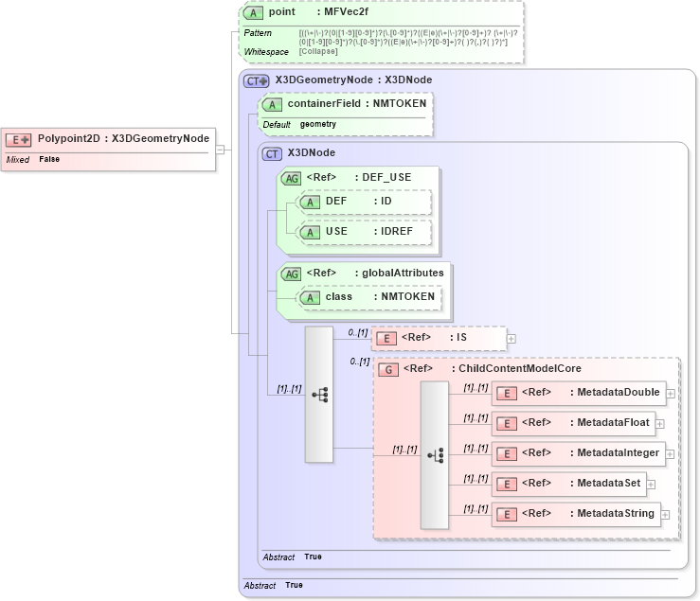This screenshot has height=601, width=700.
Task: Click the [Collapse] whitespace value
Action: click(x=318, y=51)
